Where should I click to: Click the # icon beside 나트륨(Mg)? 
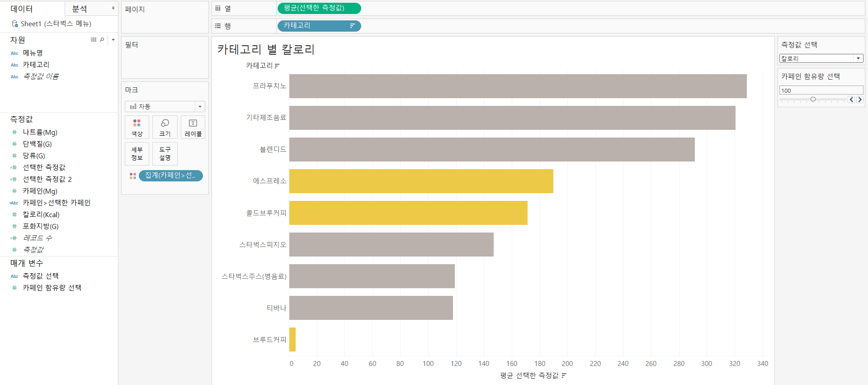click(14, 132)
